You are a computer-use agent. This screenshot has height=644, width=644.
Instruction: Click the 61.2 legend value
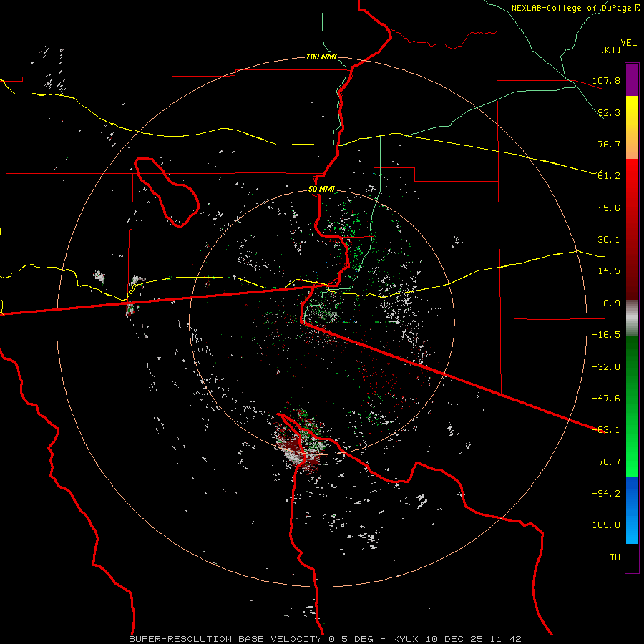pos(609,176)
